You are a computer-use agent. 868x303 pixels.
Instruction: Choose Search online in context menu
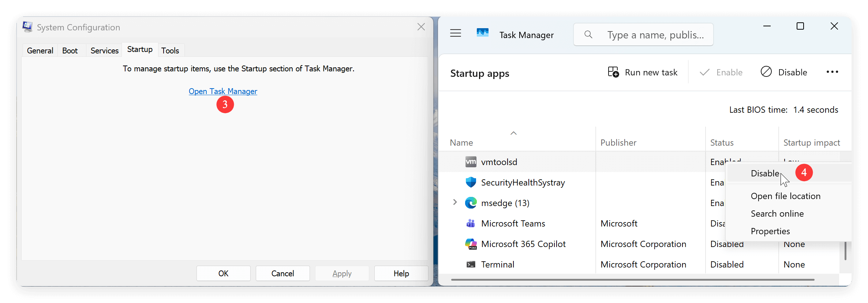pos(777,214)
